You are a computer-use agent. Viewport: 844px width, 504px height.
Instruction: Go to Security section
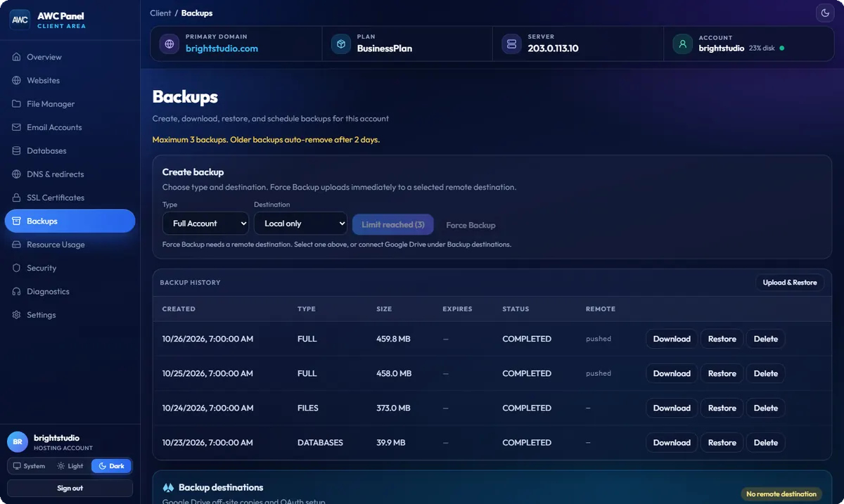(70, 268)
